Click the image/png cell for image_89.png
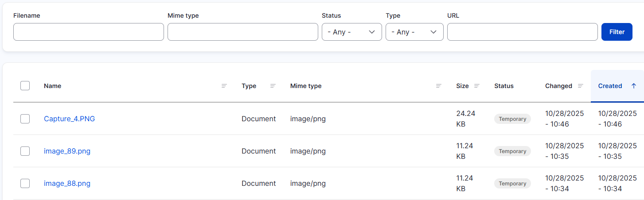 coord(308,151)
